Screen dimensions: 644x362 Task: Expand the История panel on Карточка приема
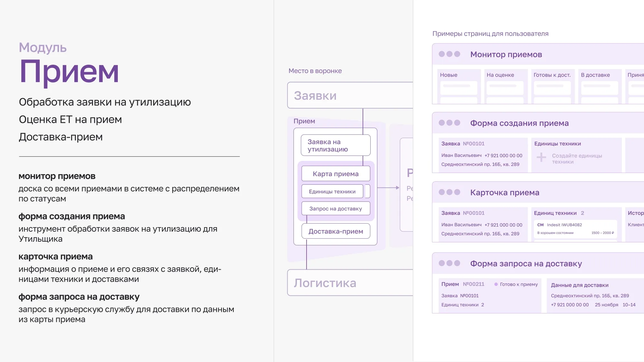(x=636, y=213)
